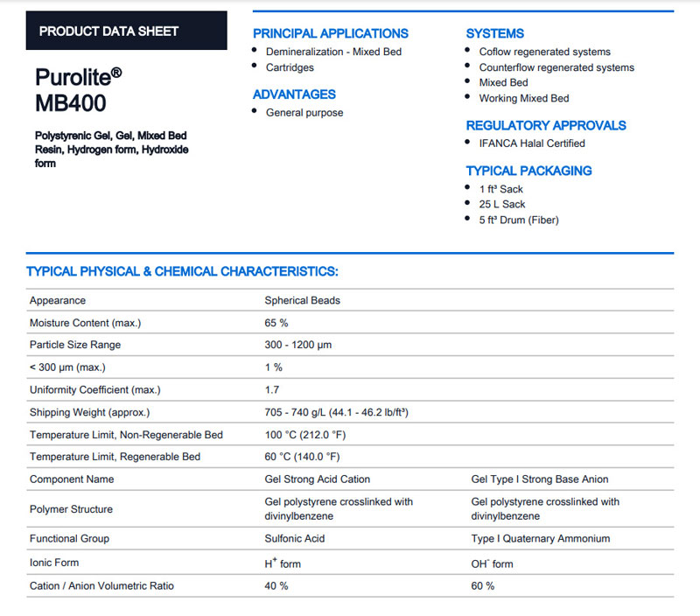Screen dimensions: 700x616
Task: Select the '40 %' ratio value
Action: pos(276,585)
